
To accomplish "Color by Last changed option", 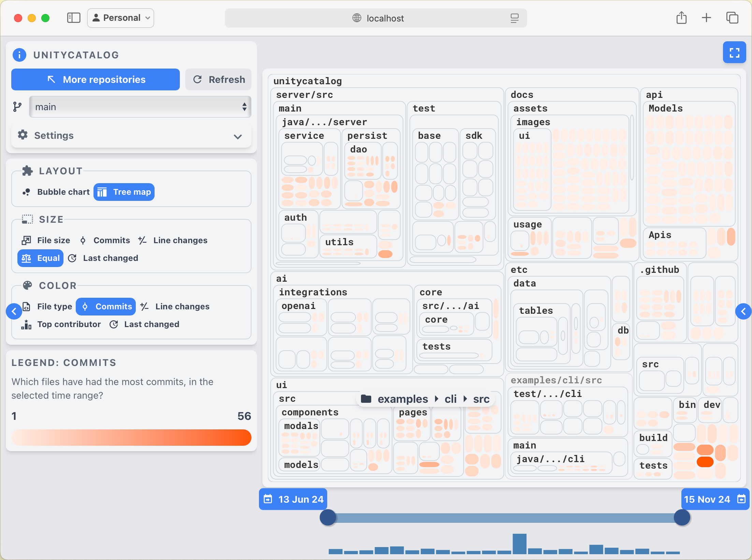I will pos(144,324).
